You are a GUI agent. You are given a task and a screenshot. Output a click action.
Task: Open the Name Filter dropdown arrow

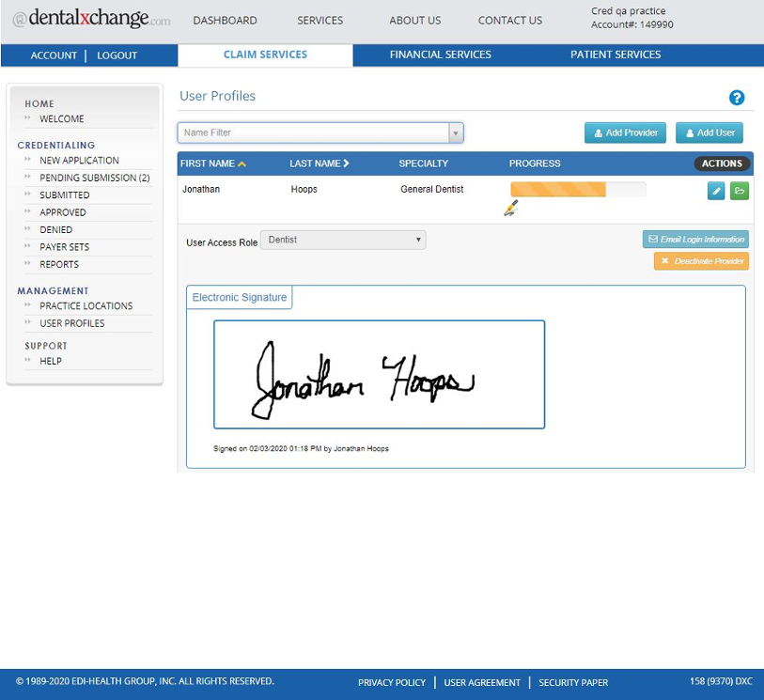456,133
